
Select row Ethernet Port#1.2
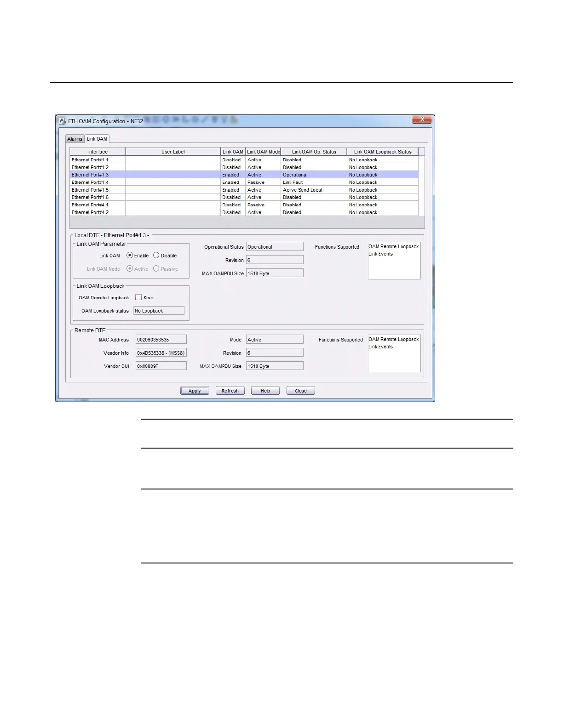click(x=244, y=167)
